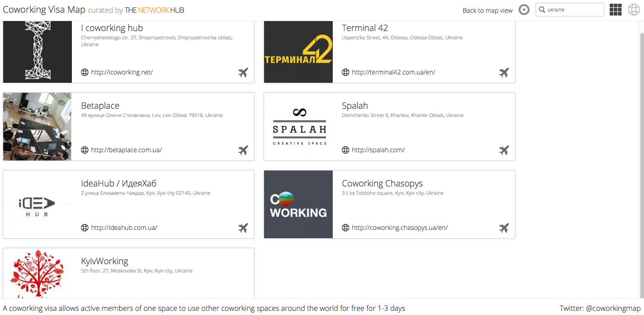Image resolution: width=644 pixels, height=315 pixels.
Task: Open the spalah.com website link
Action: click(x=378, y=150)
